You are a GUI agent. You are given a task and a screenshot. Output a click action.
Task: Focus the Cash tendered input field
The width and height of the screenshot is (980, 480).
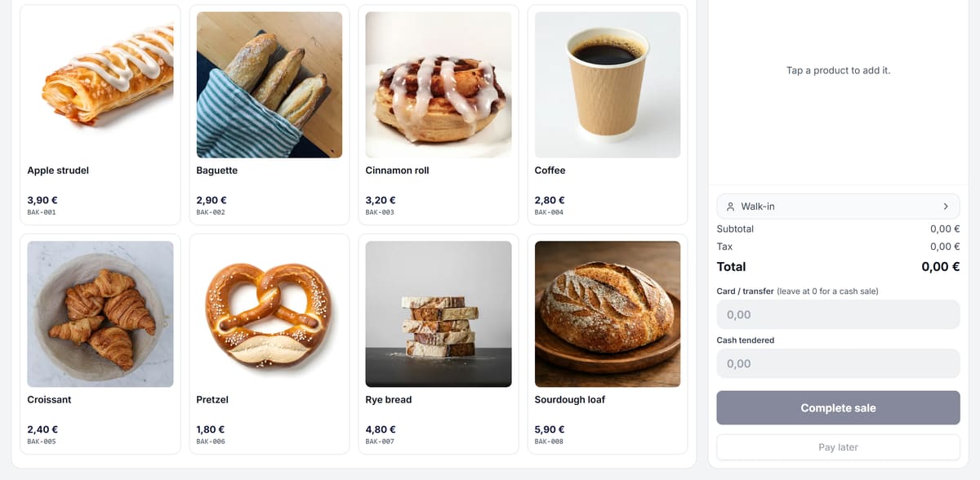pyautogui.click(x=838, y=363)
